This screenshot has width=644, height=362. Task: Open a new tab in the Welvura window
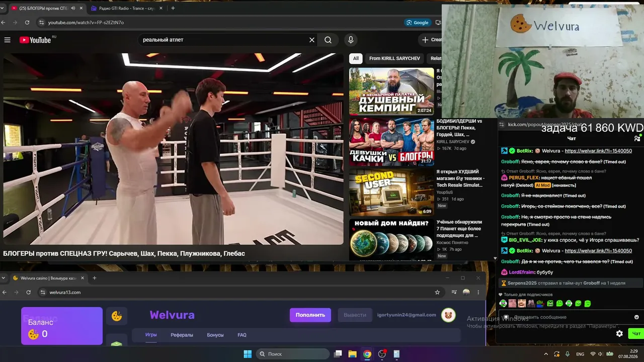94,278
